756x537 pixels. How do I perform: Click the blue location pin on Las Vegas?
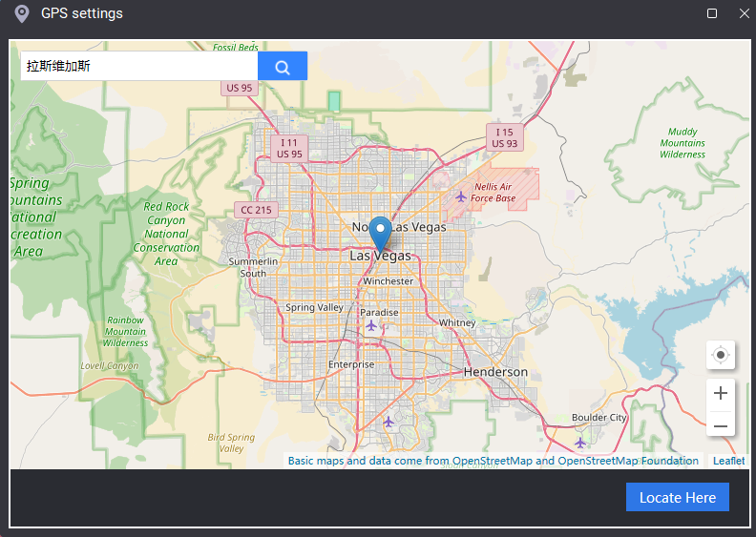click(x=380, y=232)
